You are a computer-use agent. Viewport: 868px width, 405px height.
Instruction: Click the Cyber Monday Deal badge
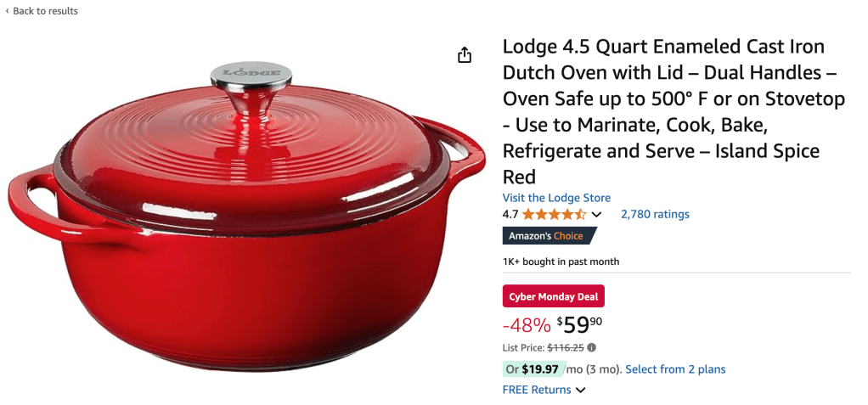point(554,296)
